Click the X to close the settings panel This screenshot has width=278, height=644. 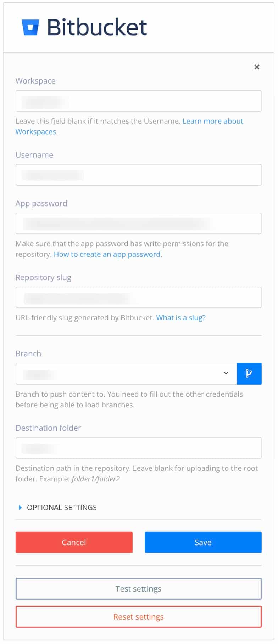pyautogui.click(x=257, y=67)
